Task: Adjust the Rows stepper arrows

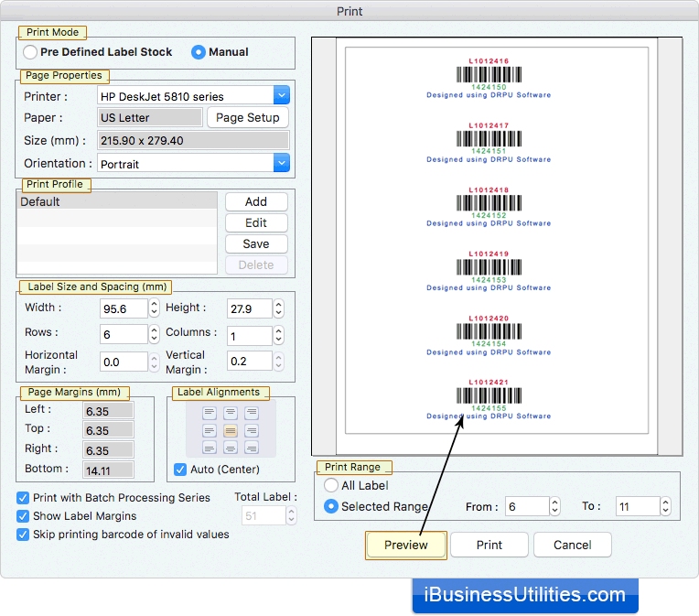Action: tap(154, 334)
